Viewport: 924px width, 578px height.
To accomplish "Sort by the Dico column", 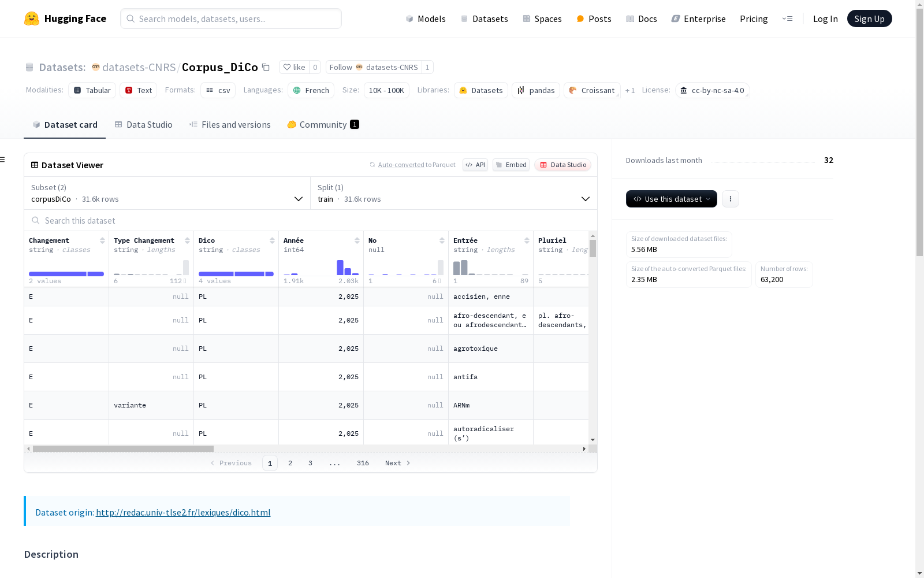I will coord(272,240).
